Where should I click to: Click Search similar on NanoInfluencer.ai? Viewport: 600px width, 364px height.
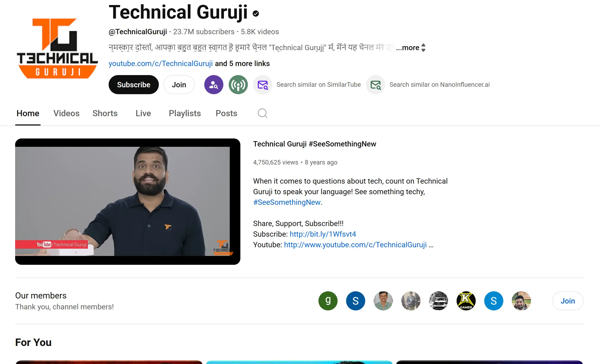point(439,85)
